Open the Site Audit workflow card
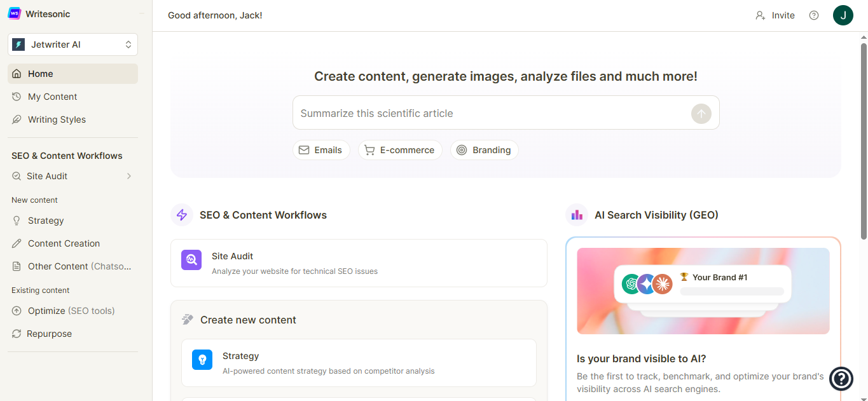This screenshot has width=868, height=401. [359, 263]
